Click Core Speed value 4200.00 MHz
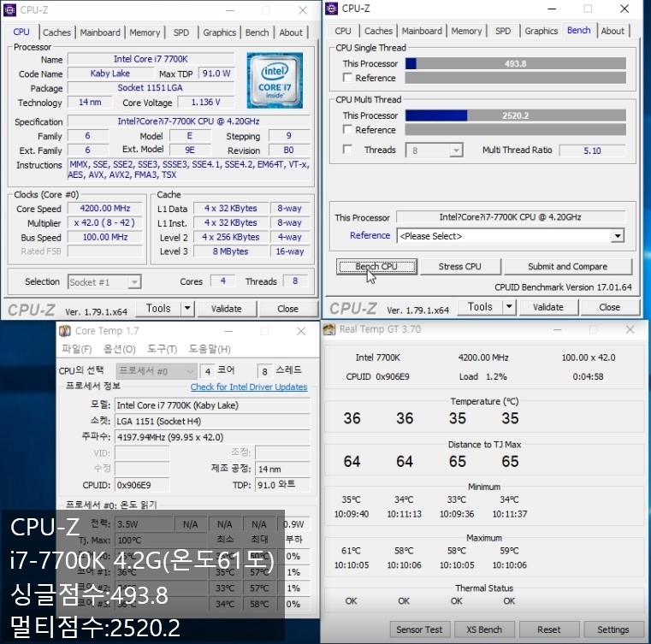The width and height of the screenshot is (651, 644). [x=105, y=209]
